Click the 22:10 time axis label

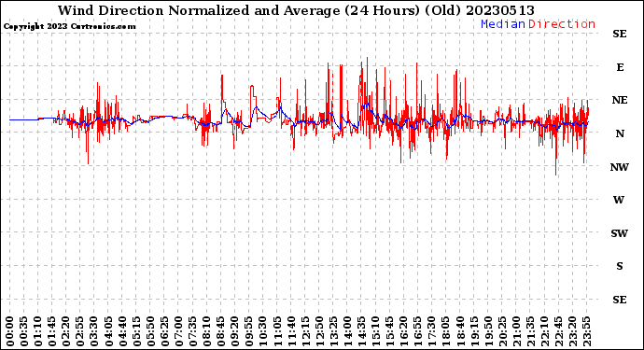pos(545,331)
